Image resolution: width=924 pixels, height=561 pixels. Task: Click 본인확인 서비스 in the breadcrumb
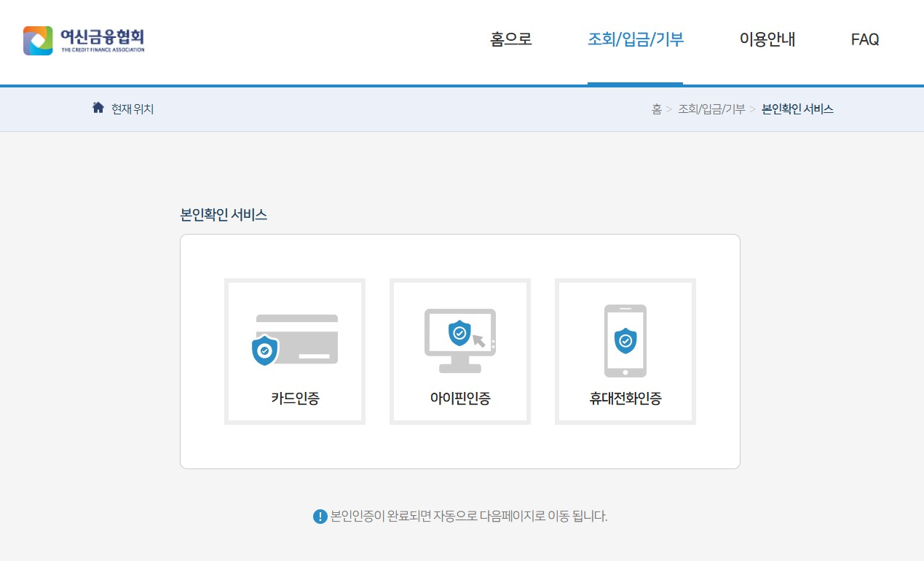click(x=797, y=109)
